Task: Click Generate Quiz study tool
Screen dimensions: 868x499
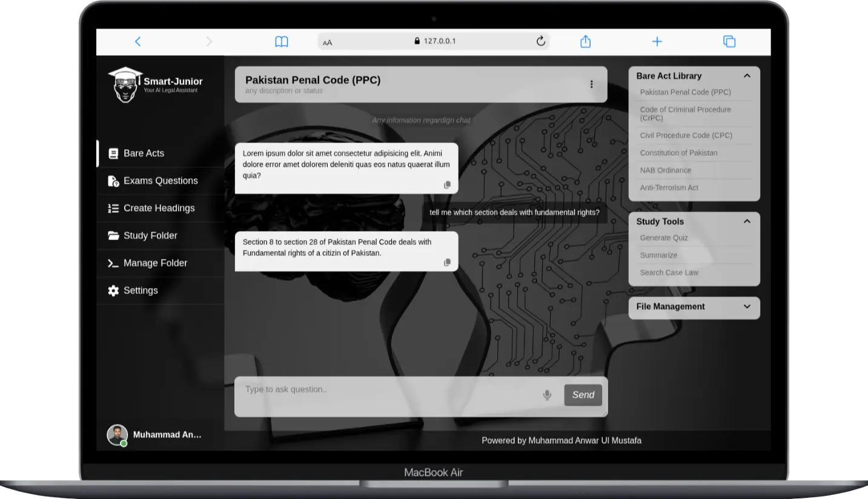Action: (x=664, y=238)
